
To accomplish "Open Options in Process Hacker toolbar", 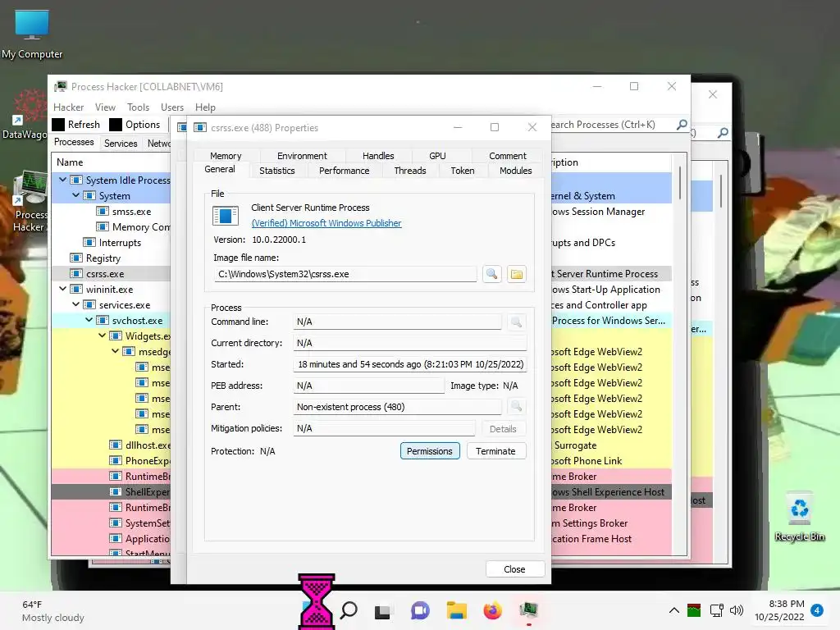I will (x=135, y=125).
